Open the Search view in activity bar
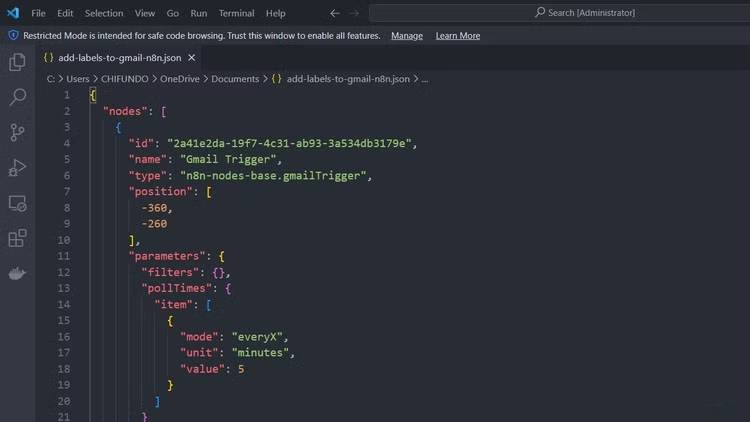Screen dimensions: 750x422 point(17,97)
